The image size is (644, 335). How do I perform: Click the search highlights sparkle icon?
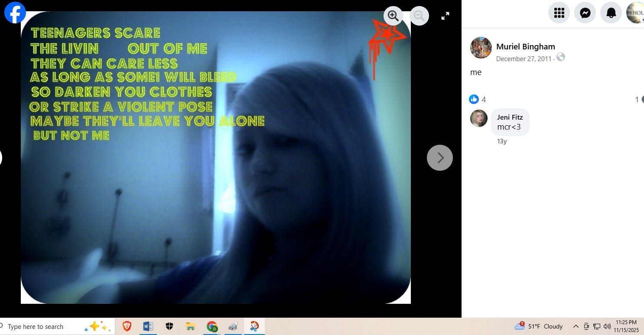click(98, 326)
